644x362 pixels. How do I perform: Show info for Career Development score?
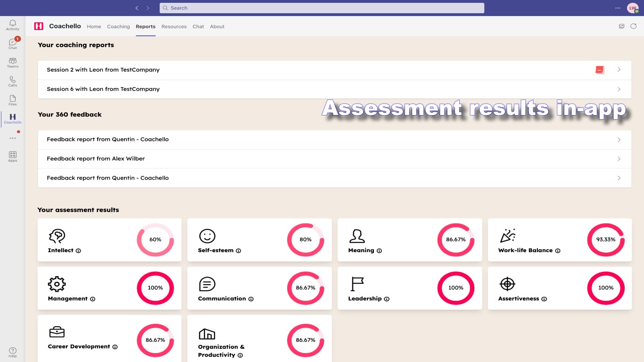(115, 347)
